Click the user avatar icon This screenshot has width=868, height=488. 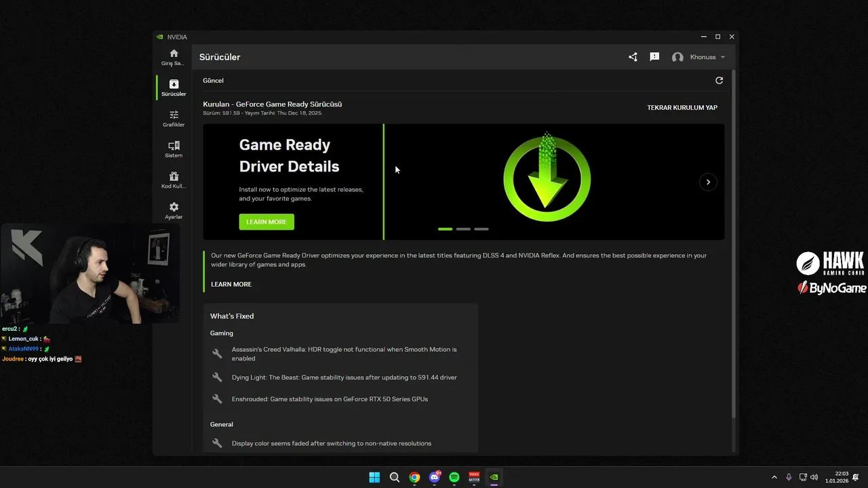click(677, 58)
